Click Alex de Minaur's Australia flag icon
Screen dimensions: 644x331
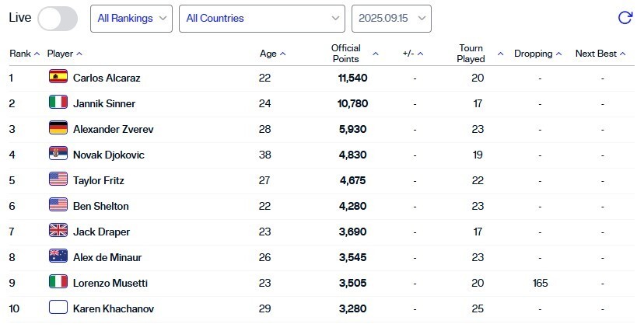point(58,256)
